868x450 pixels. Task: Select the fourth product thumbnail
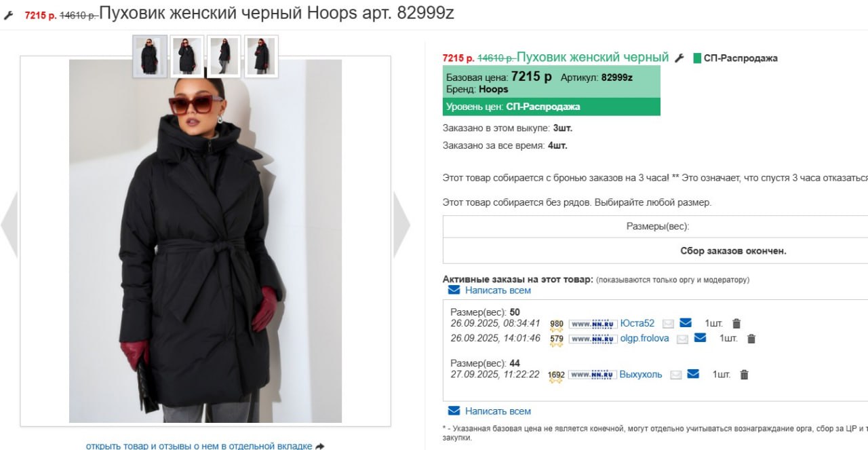pyautogui.click(x=262, y=56)
